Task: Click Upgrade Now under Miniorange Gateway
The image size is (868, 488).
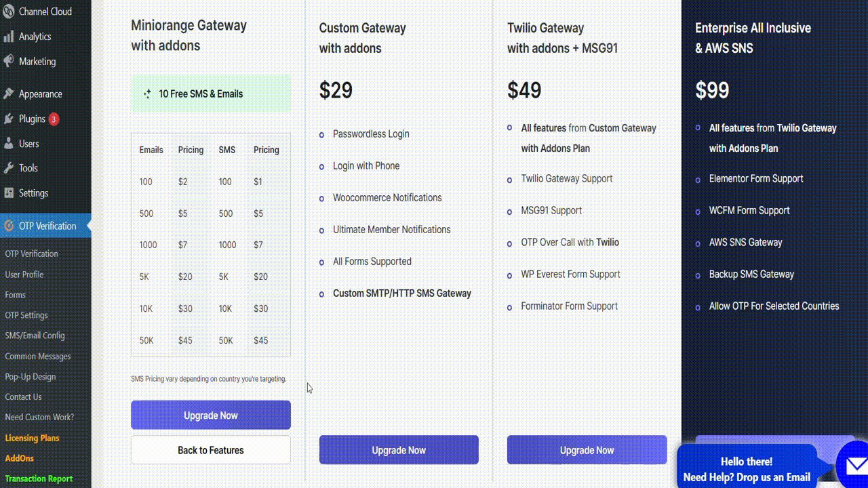Action: (211, 415)
